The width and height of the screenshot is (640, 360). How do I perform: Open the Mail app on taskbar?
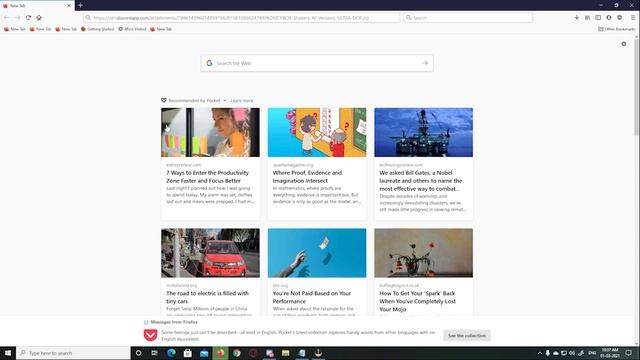tap(204, 353)
